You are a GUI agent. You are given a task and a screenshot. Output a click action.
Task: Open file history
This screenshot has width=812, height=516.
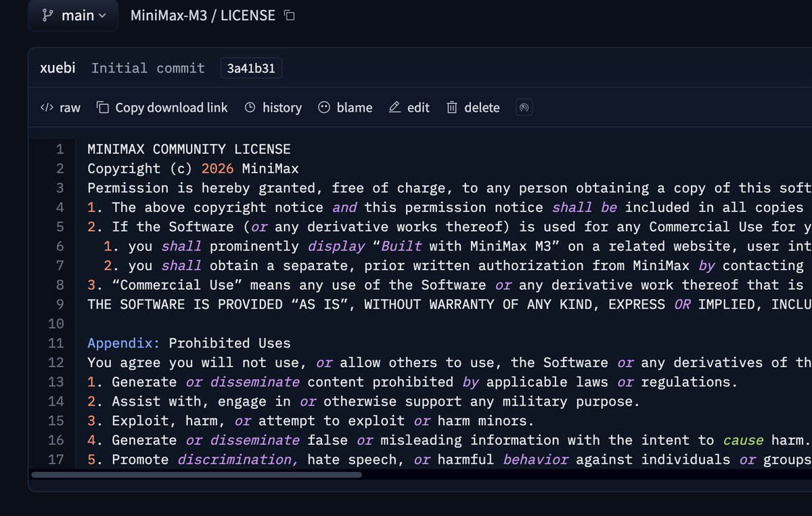(273, 108)
